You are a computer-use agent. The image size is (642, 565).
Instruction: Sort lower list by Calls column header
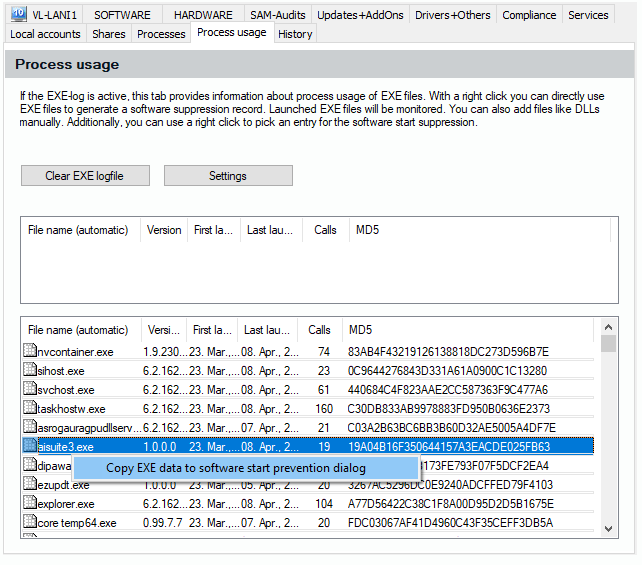coord(319,330)
